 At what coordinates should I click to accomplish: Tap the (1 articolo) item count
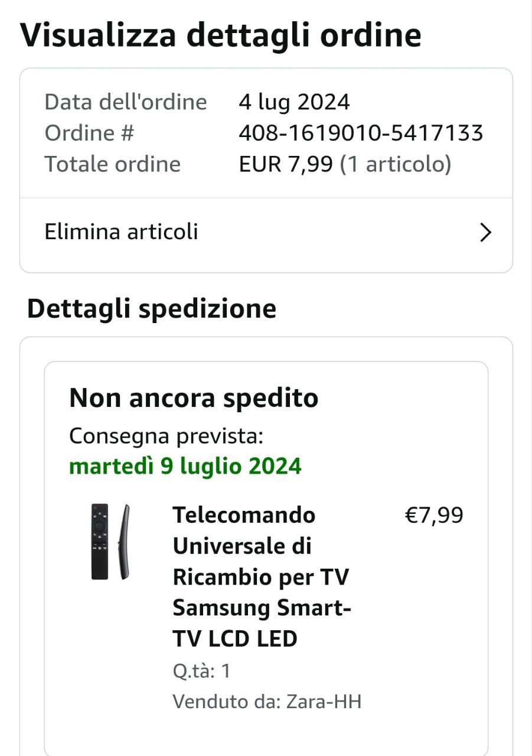396,164
